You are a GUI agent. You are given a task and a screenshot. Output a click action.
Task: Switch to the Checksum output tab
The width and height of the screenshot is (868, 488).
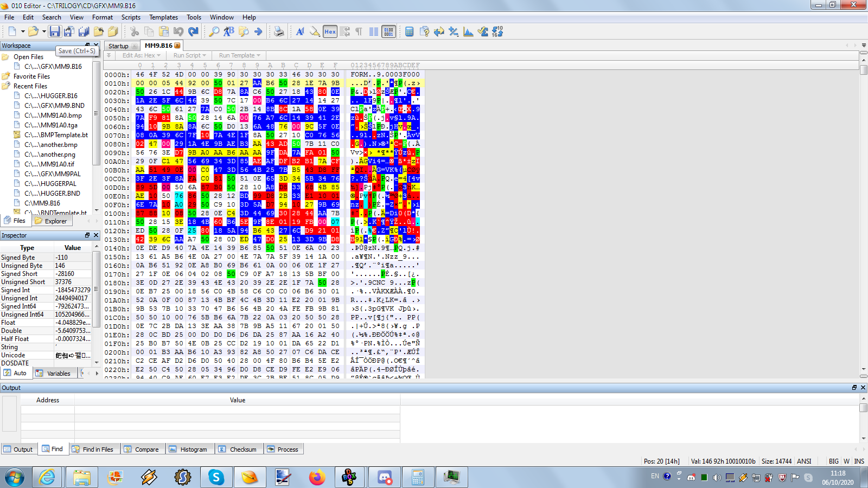coord(238,450)
